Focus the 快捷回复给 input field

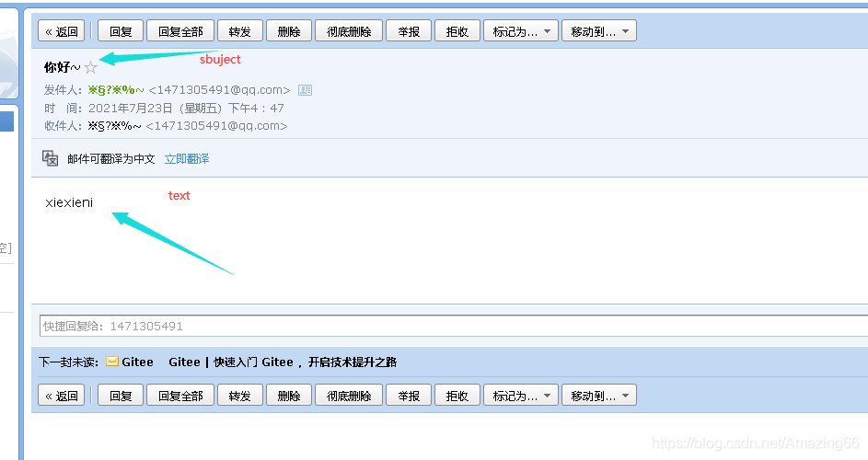(454, 326)
